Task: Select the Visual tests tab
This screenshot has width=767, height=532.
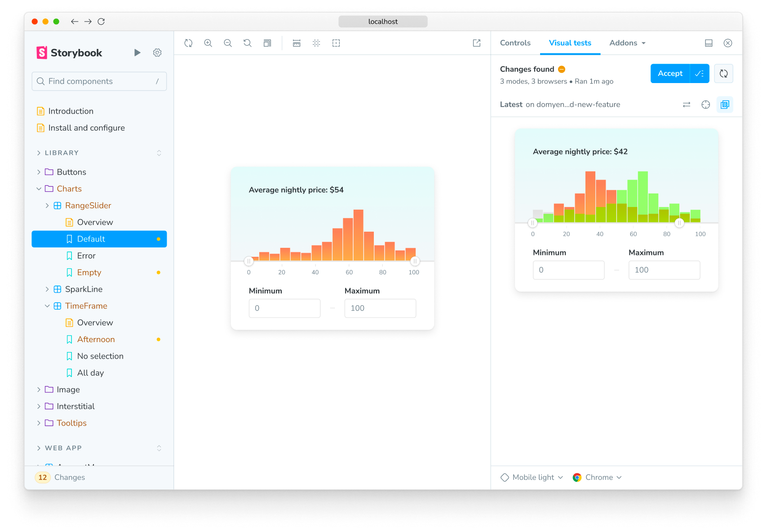Action: [570, 43]
